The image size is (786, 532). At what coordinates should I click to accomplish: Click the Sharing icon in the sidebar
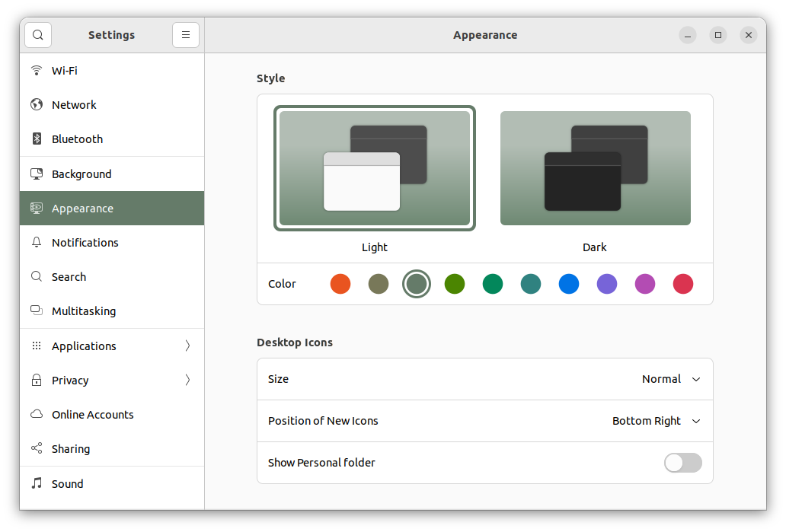(37, 449)
